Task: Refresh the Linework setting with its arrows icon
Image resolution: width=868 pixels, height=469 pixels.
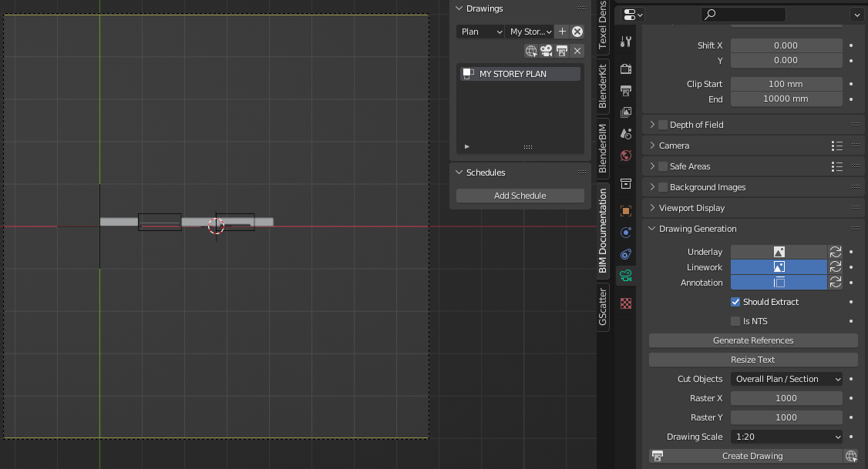Action: 836,267
